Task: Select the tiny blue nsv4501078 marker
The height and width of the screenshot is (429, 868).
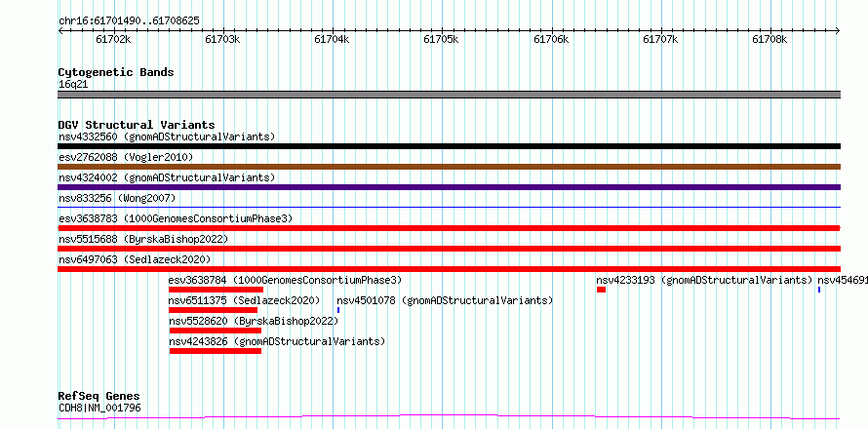Action: point(338,310)
